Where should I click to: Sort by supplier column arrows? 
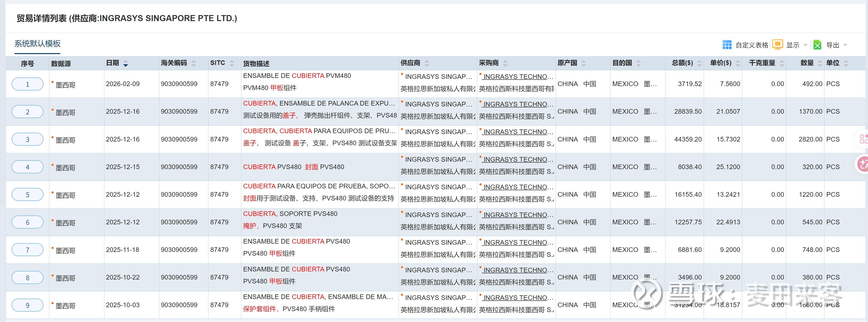(427, 63)
